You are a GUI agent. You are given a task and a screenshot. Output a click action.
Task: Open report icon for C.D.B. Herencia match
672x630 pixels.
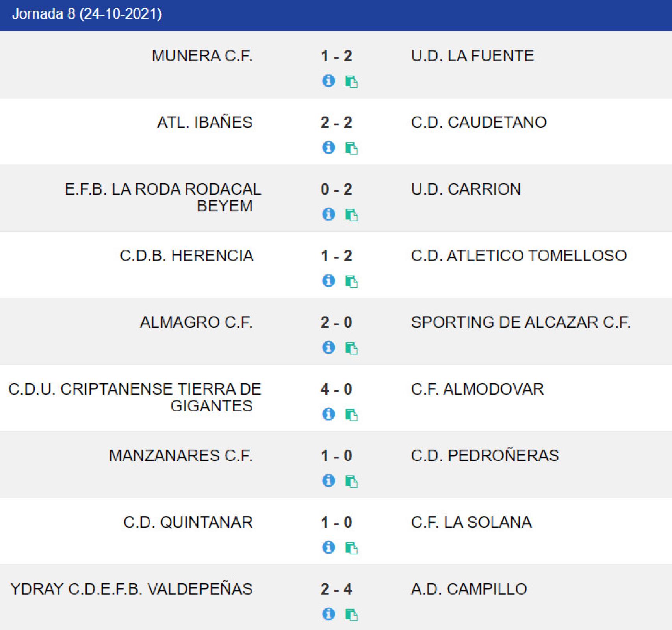pyautogui.click(x=351, y=281)
